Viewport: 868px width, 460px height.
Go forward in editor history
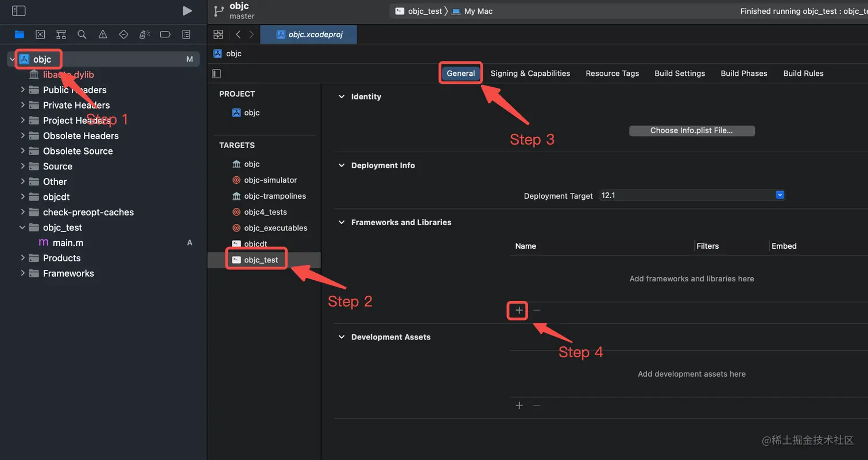pos(251,34)
